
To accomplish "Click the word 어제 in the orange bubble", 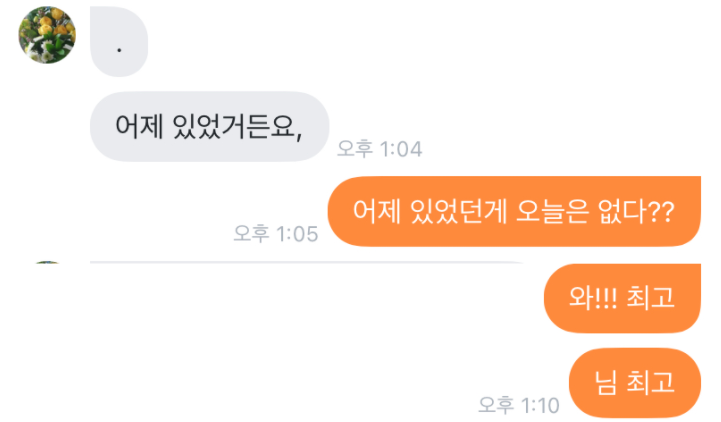I will pos(377,211).
